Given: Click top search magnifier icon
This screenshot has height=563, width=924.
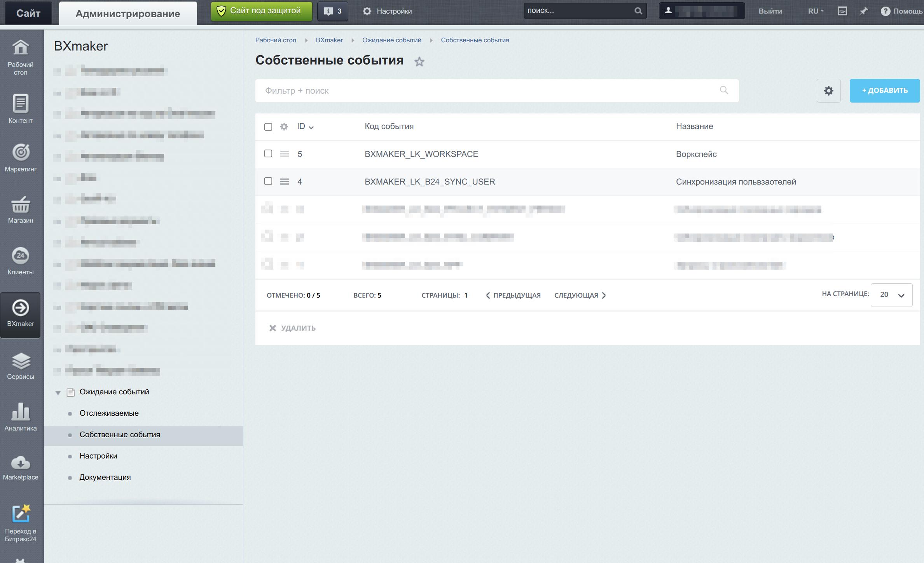Looking at the screenshot, I should pyautogui.click(x=638, y=11).
